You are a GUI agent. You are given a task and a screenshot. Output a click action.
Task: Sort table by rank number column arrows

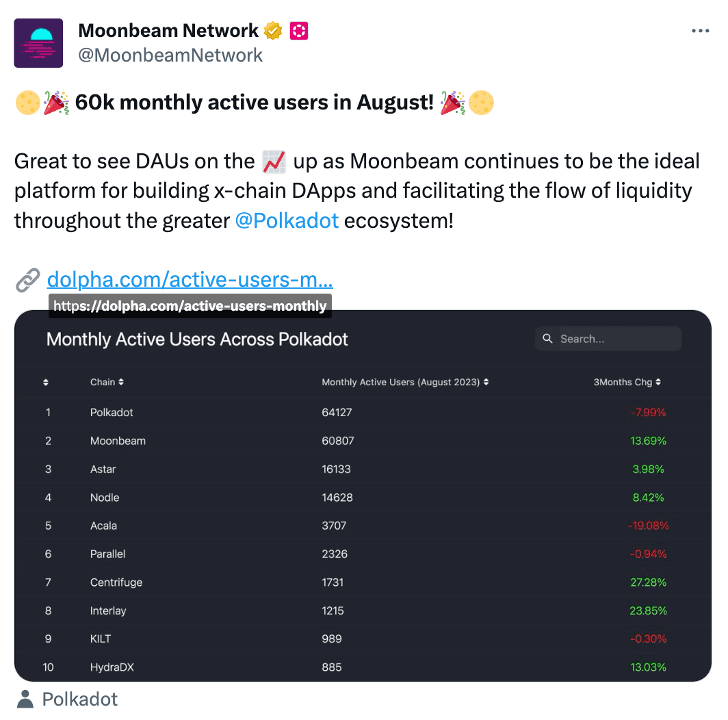pos(45,383)
